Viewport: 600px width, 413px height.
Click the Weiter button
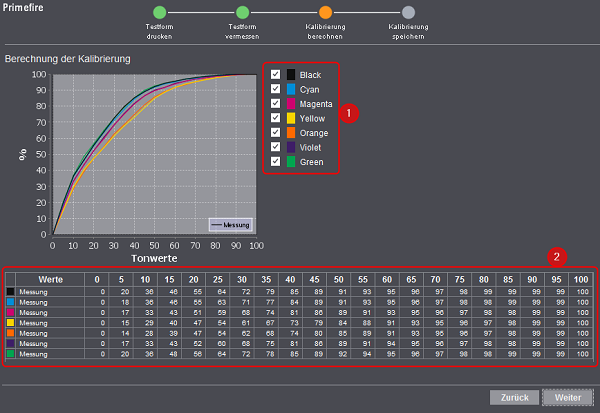click(568, 397)
